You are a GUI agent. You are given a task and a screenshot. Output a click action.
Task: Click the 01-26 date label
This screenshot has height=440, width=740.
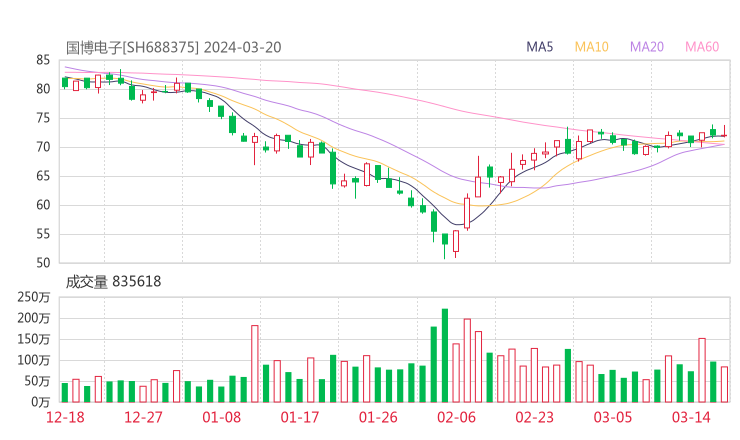[x=378, y=417]
